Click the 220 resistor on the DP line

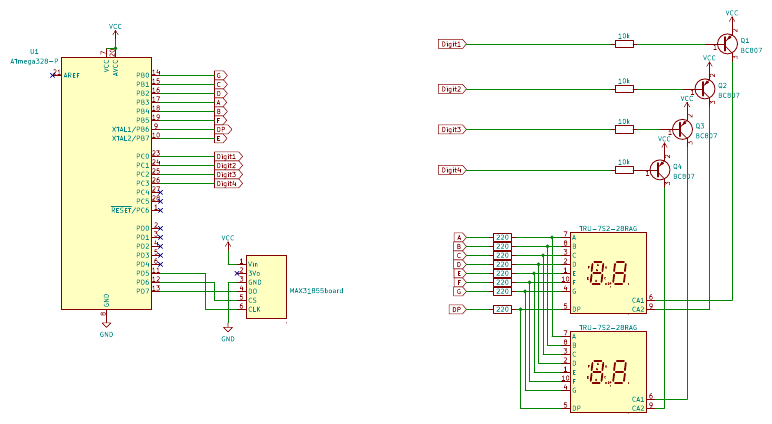tap(503, 310)
